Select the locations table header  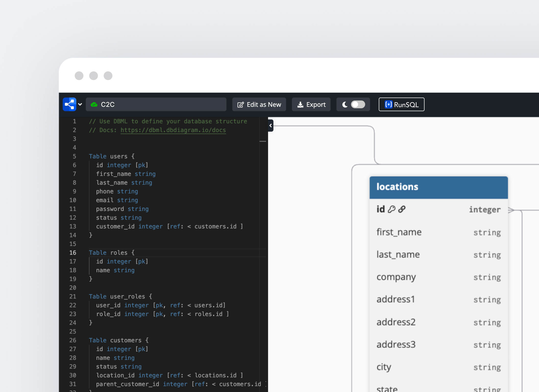438,187
